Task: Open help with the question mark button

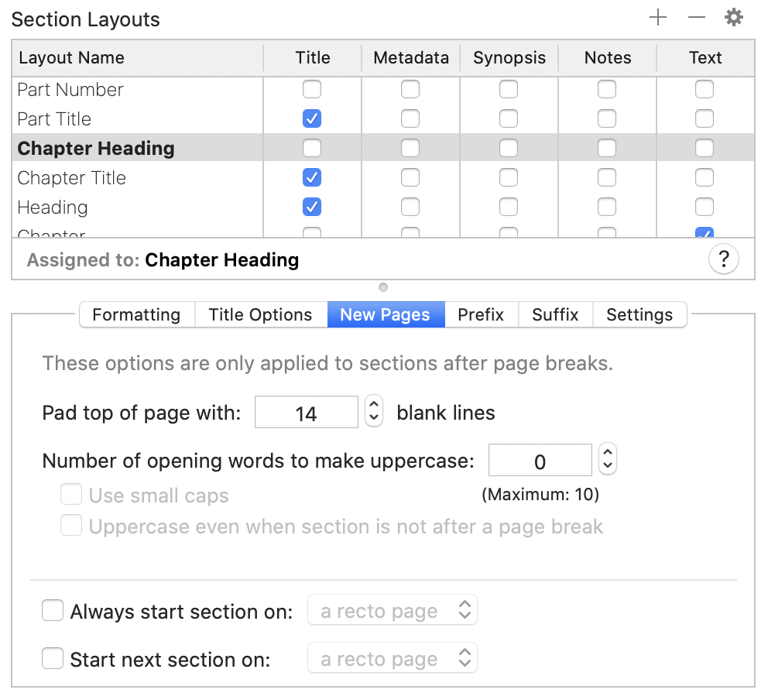Action: pyautogui.click(x=723, y=259)
